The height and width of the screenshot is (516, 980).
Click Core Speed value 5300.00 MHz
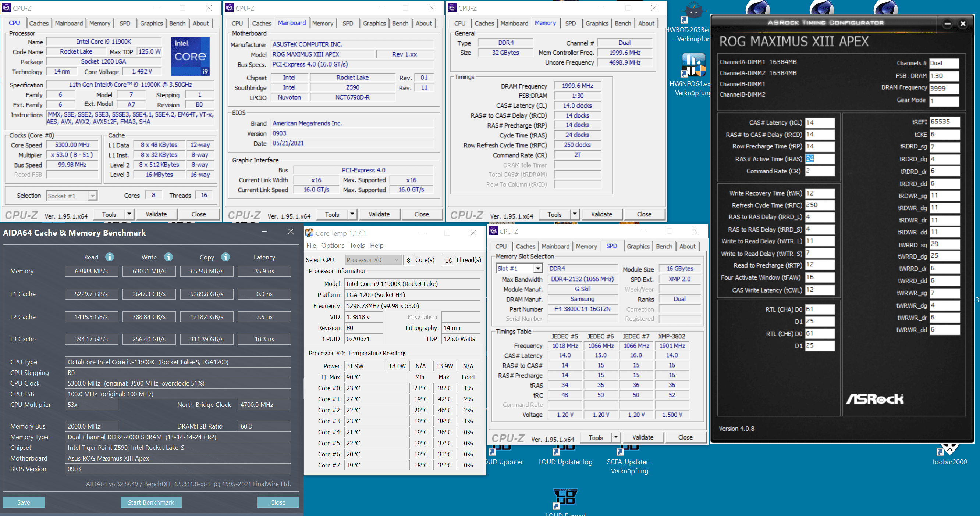coord(72,145)
